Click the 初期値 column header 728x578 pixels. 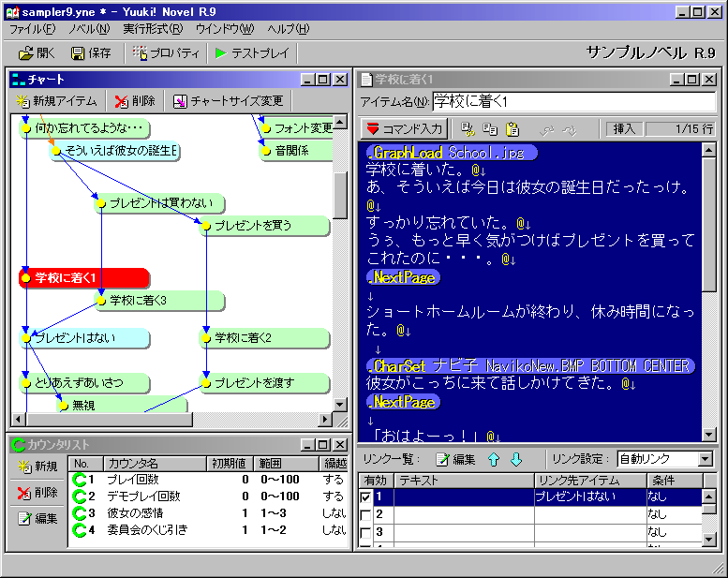230,464
